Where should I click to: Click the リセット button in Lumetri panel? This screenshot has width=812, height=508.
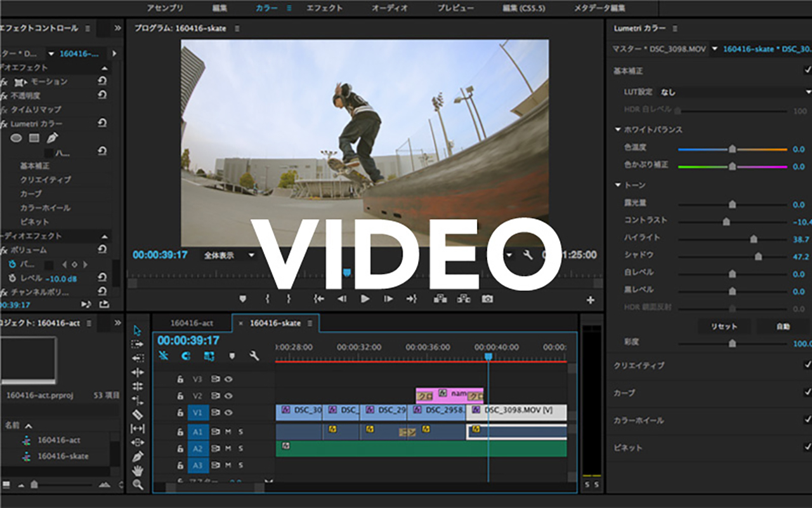click(x=724, y=326)
